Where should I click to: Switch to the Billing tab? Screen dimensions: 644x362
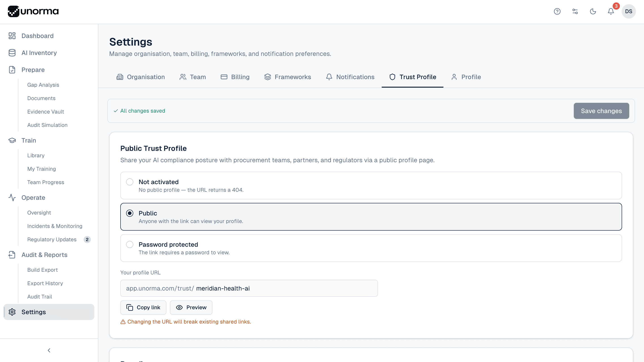point(235,77)
